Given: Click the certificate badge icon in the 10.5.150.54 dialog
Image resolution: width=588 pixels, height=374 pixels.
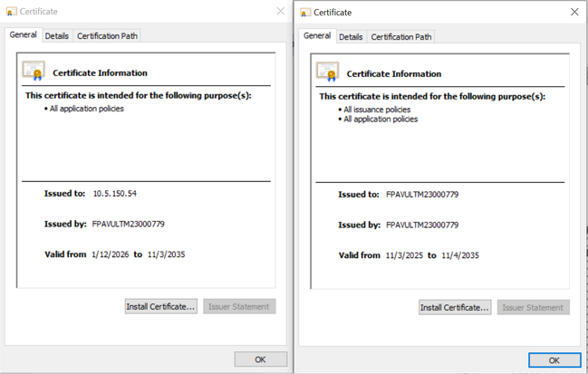Looking at the screenshot, I should (34, 71).
